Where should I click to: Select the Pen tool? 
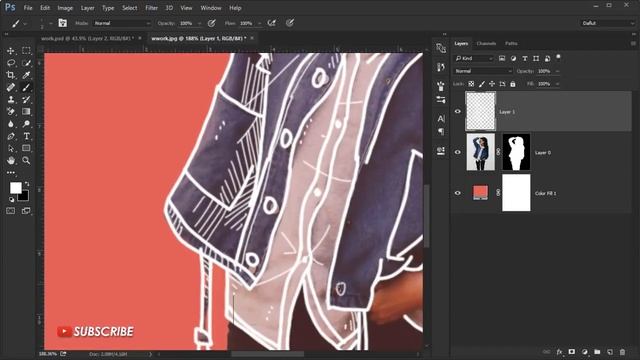pos(11,136)
